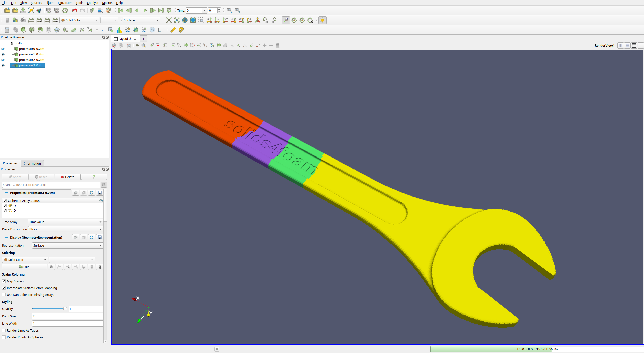This screenshot has height=353, width=644.
Task: Open the Representation surface dropdown
Action: [x=67, y=245]
